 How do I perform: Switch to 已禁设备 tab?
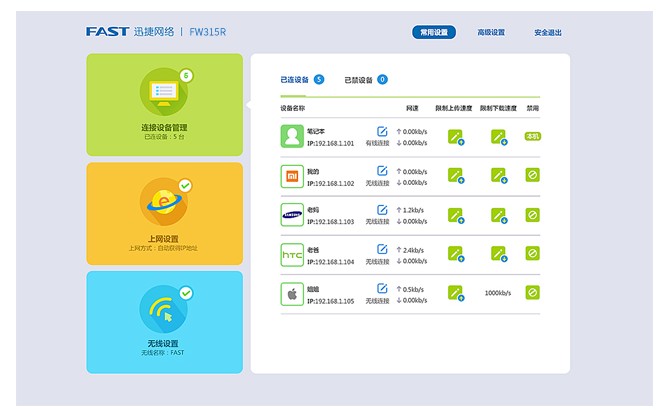click(x=360, y=79)
